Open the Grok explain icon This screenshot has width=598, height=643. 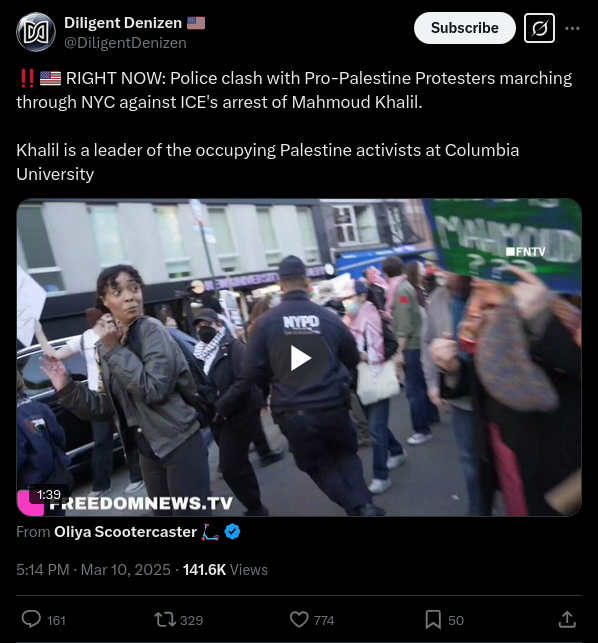pyautogui.click(x=539, y=28)
